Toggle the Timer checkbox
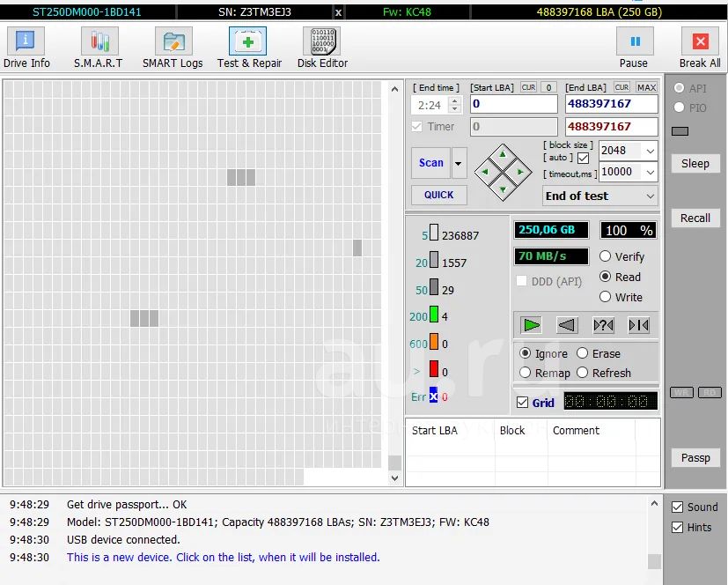 pyautogui.click(x=417, y=126)
